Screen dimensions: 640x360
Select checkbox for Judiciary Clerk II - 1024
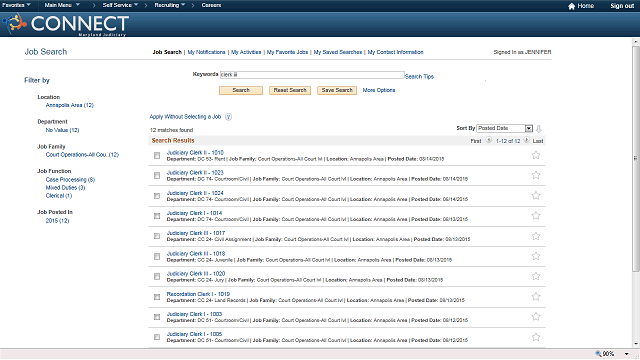(157, 196)
